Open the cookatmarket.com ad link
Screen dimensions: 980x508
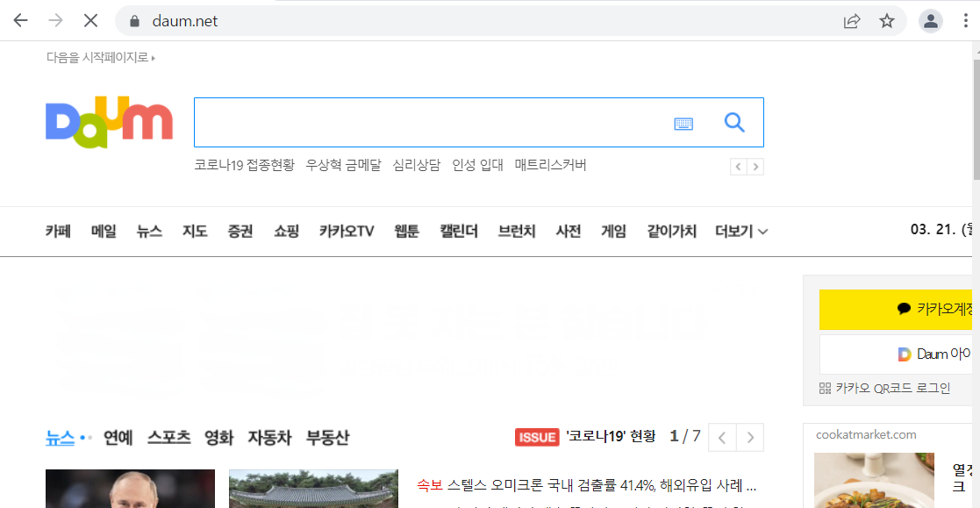coord(866,435)
